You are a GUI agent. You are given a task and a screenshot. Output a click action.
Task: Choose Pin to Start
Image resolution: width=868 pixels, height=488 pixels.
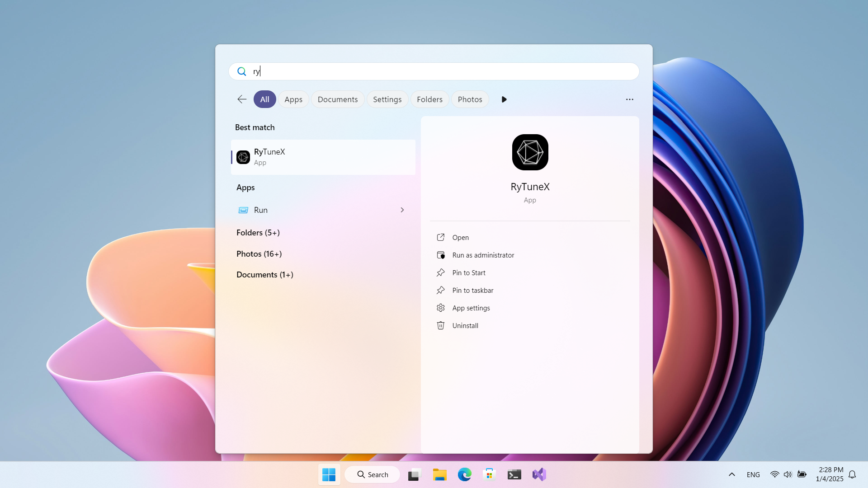point(530,273)
